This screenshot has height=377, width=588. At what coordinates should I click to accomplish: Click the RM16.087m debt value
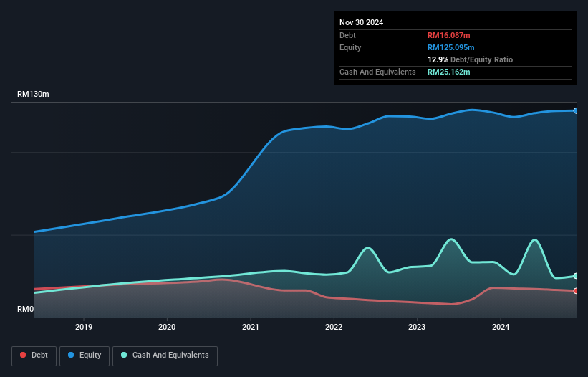pyautogui.click(x=448, y=35)
